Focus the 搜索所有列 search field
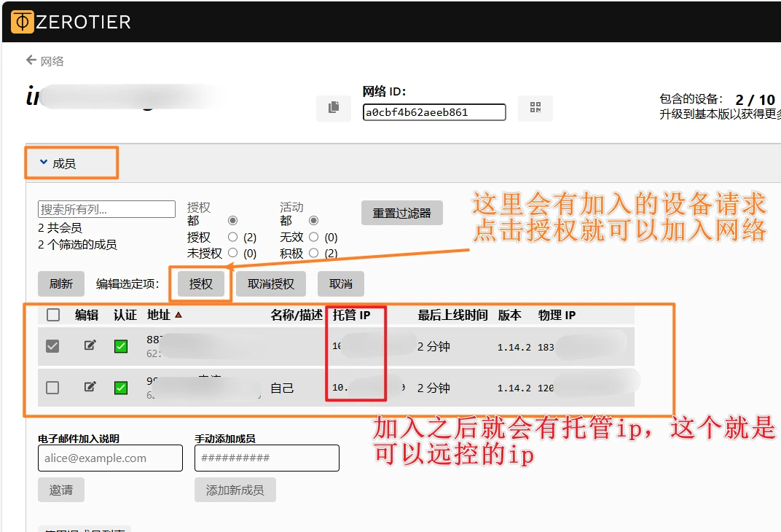This screenshot has width=781, height=532. pos(106,209)
